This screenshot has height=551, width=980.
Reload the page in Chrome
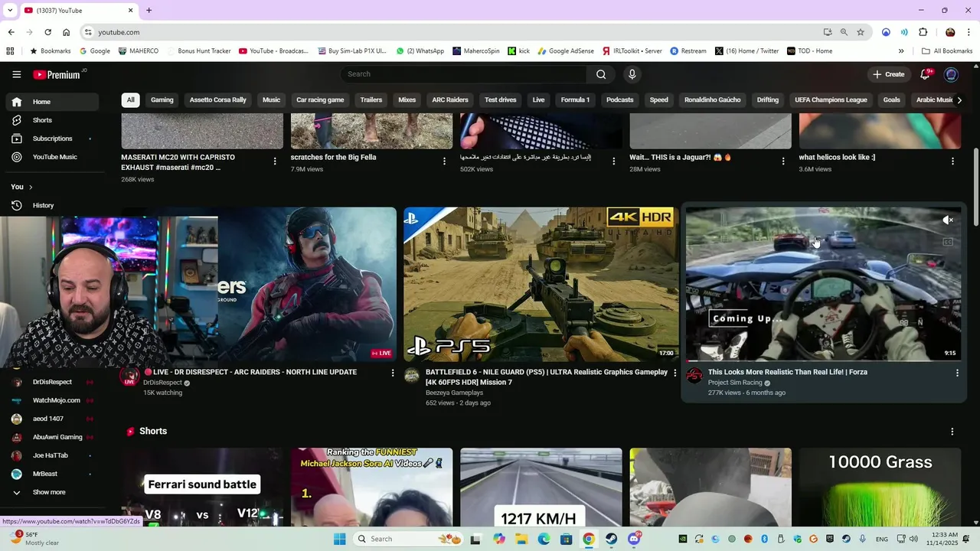(x=47, y=32)
